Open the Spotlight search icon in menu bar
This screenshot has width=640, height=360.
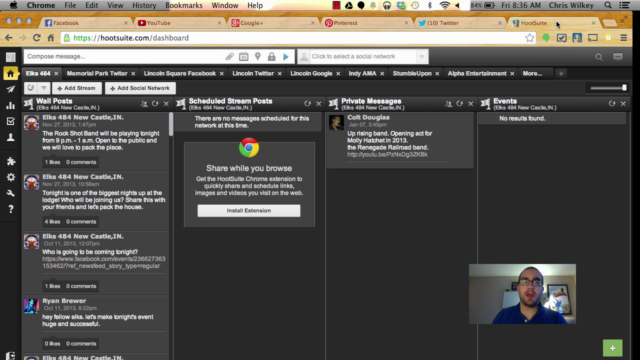coord(608,5)
